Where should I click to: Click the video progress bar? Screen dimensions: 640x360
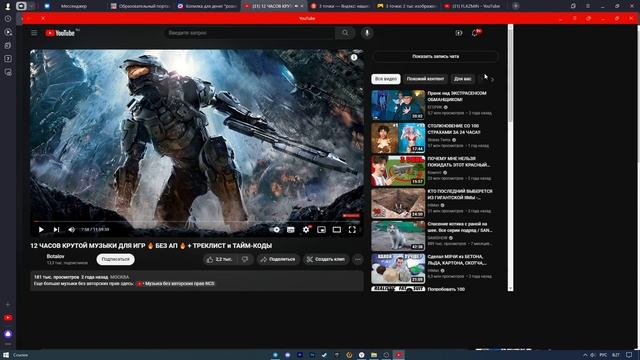coord(197,221)
